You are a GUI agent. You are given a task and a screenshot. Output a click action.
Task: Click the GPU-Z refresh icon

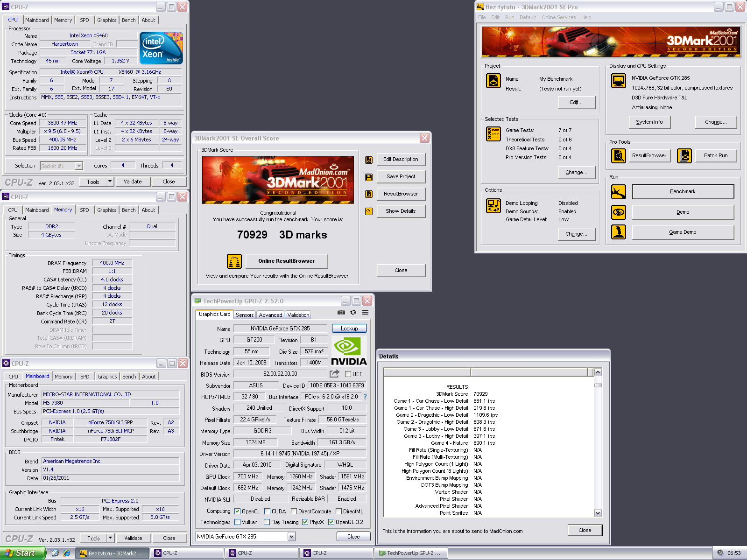point(353,312)
